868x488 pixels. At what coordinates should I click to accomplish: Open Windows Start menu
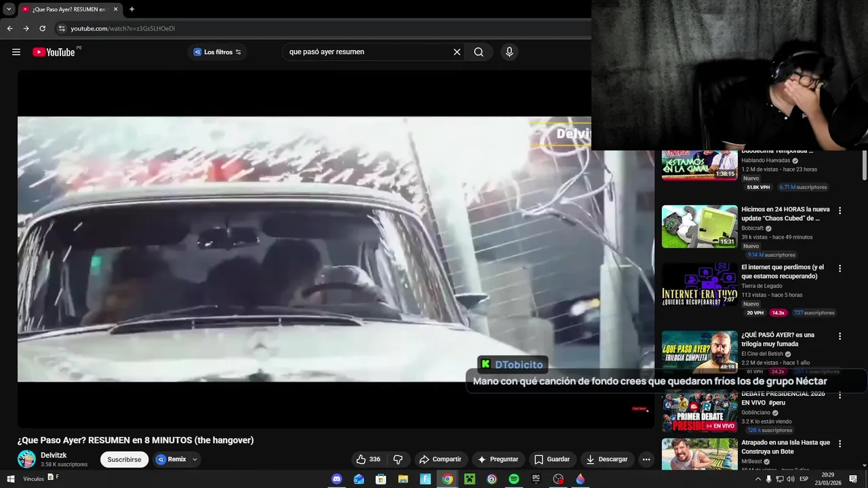click(x=10, y=479)
